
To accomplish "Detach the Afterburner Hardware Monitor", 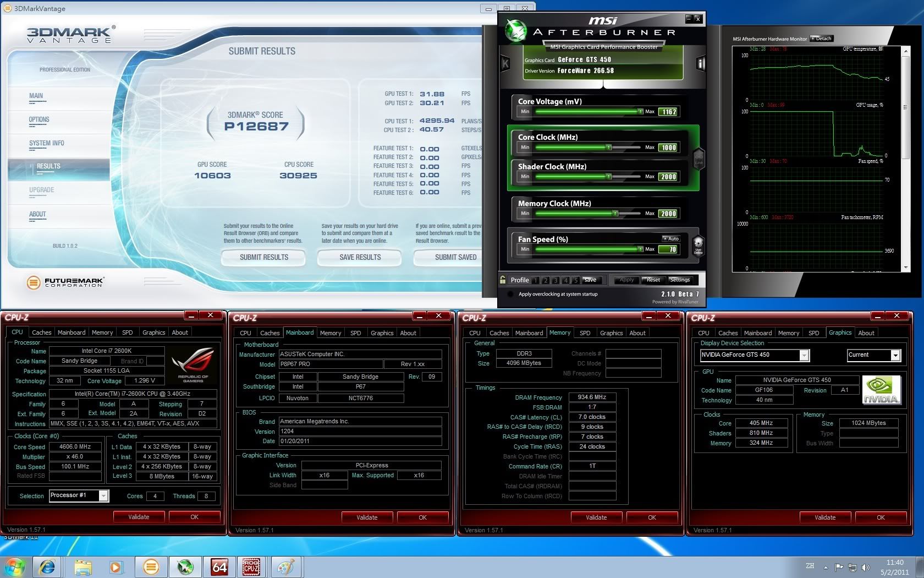I will point(822,39).
